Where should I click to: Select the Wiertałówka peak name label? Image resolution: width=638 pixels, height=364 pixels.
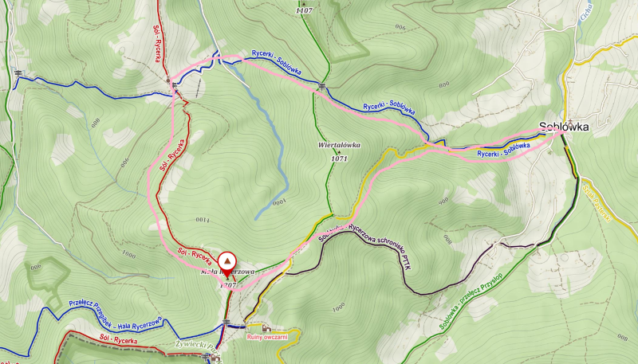click(x=339, y=145)
